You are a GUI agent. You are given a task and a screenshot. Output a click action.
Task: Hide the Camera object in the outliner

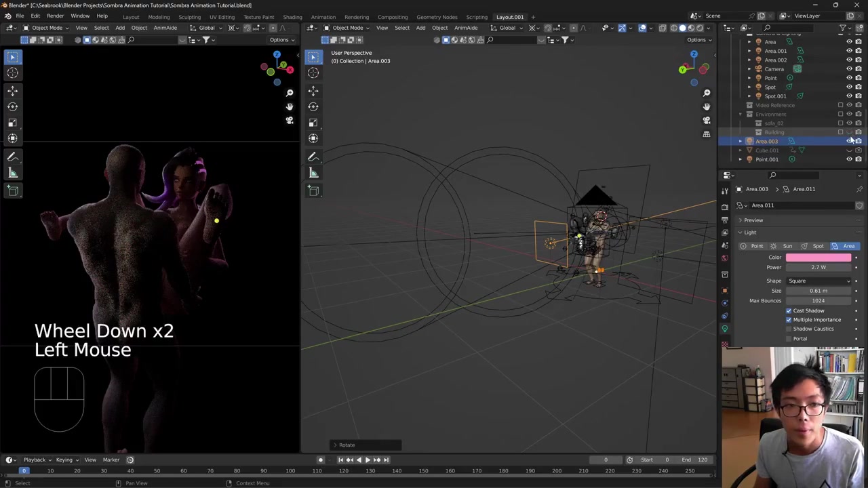point(849,69)
